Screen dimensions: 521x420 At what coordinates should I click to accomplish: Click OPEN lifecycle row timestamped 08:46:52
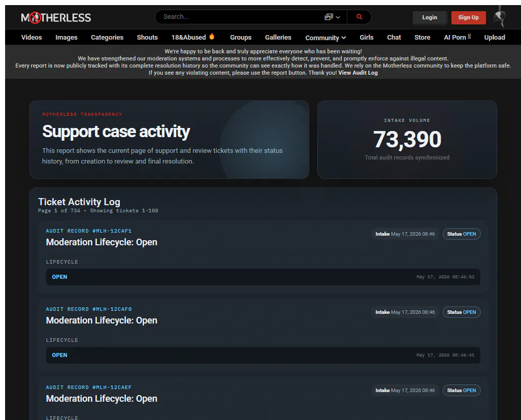(x=263, y=277)
